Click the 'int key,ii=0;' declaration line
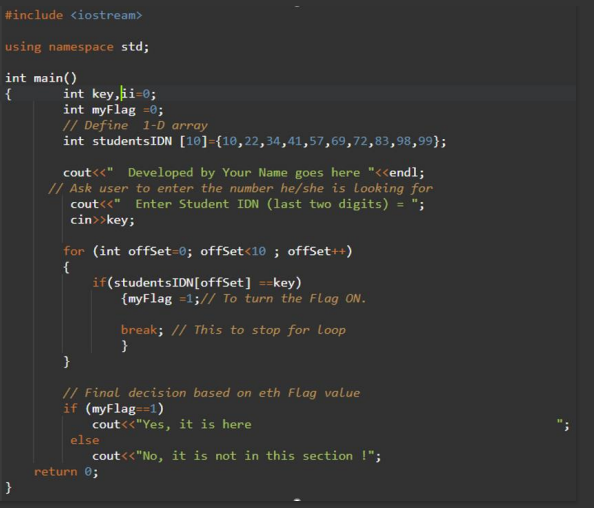 pos(109,94)
